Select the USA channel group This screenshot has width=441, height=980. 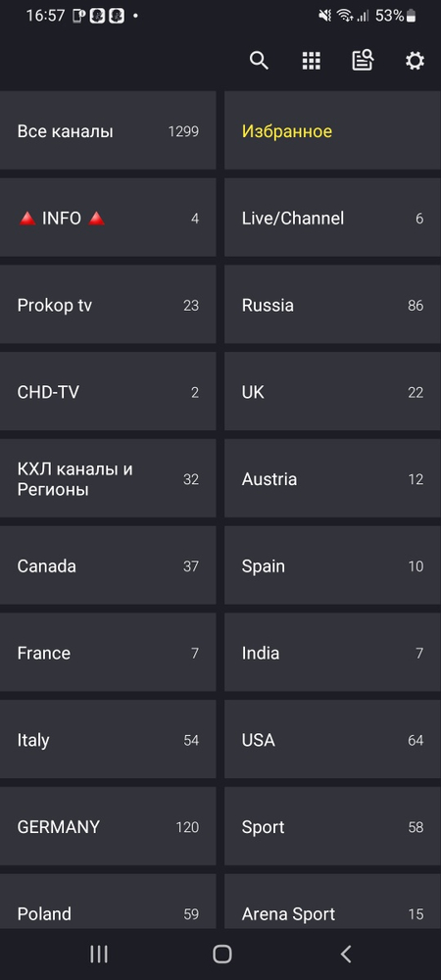pyautogui.click(x=332, y=739)
